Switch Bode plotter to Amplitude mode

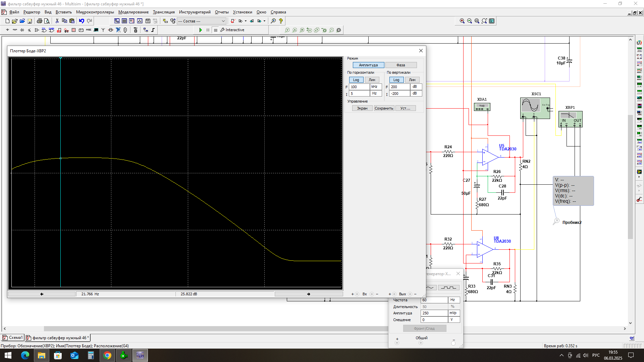(x=368, y=65)
